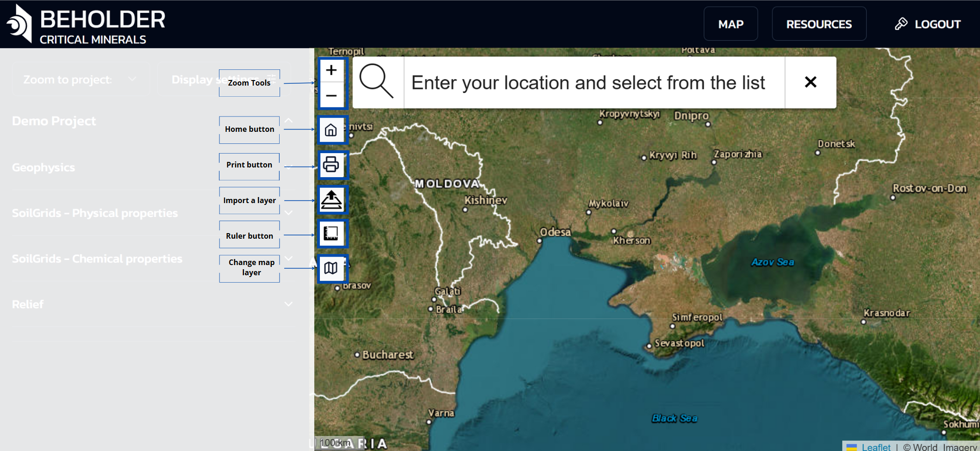Clear the location search with X
Viewport: 980px width, 451px height.
tap(810, 82)
